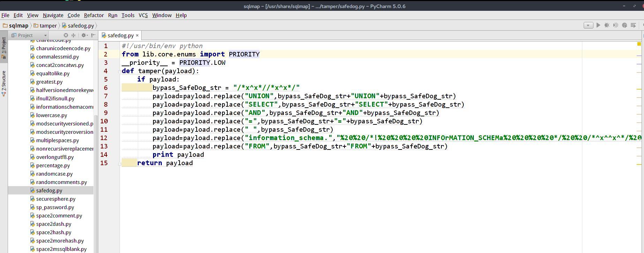Hide the Project panel with hide icon
Image resolution: width=644 pixels, height=253 pixels.
(x=93, y=35)
